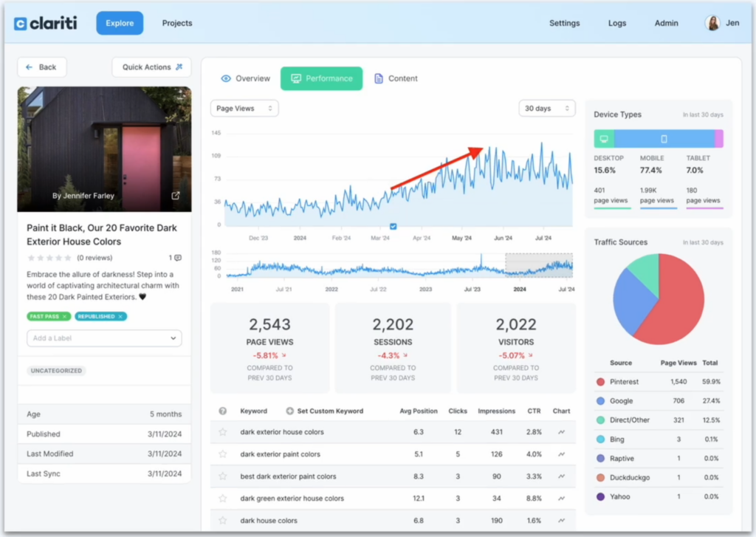Click the Back button
Image resolution: width=756 pixels, height=537 pixels.
[41, 67]
